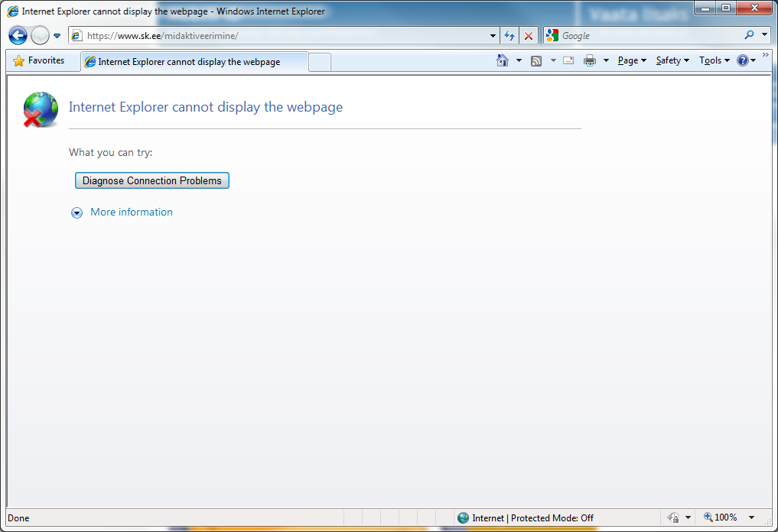Open the feeds dropdown arrow

click(553, 60)
